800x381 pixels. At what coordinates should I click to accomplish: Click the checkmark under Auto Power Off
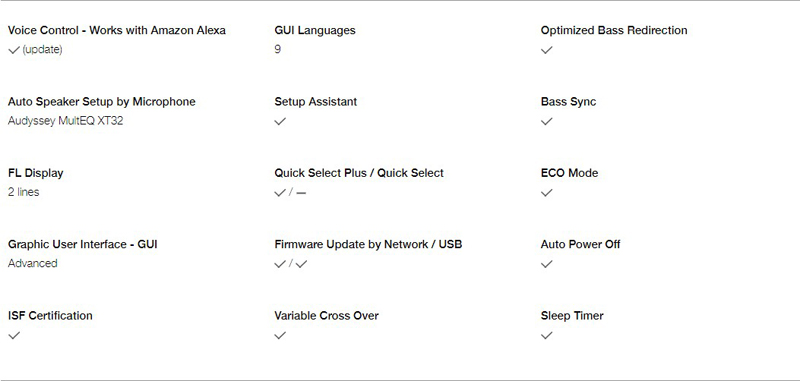pyautogui.click(x=546, y=264)
